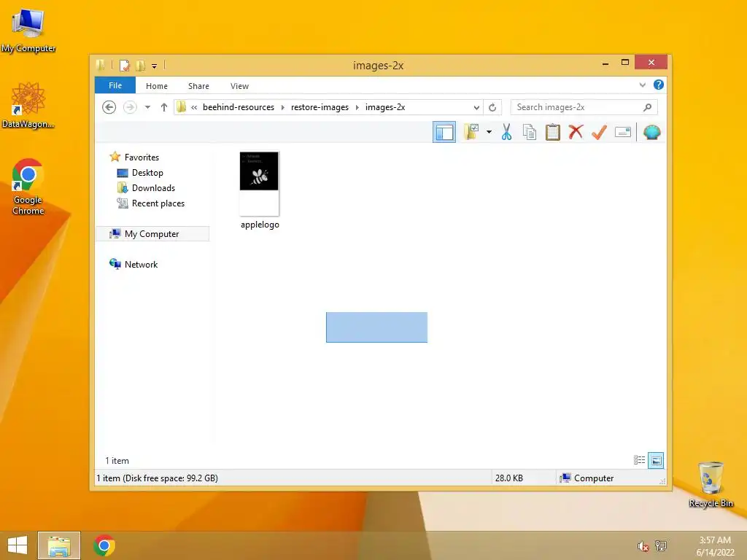Open the View ribbon tab
747x560 pixels.
tap(239, 86)
